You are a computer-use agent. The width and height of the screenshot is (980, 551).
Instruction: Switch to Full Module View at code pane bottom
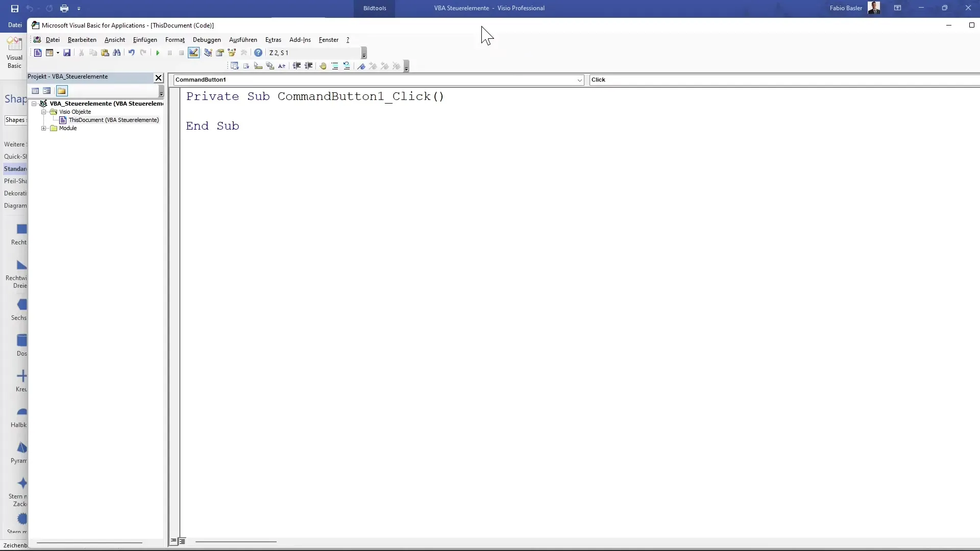(x=182, y=541)
